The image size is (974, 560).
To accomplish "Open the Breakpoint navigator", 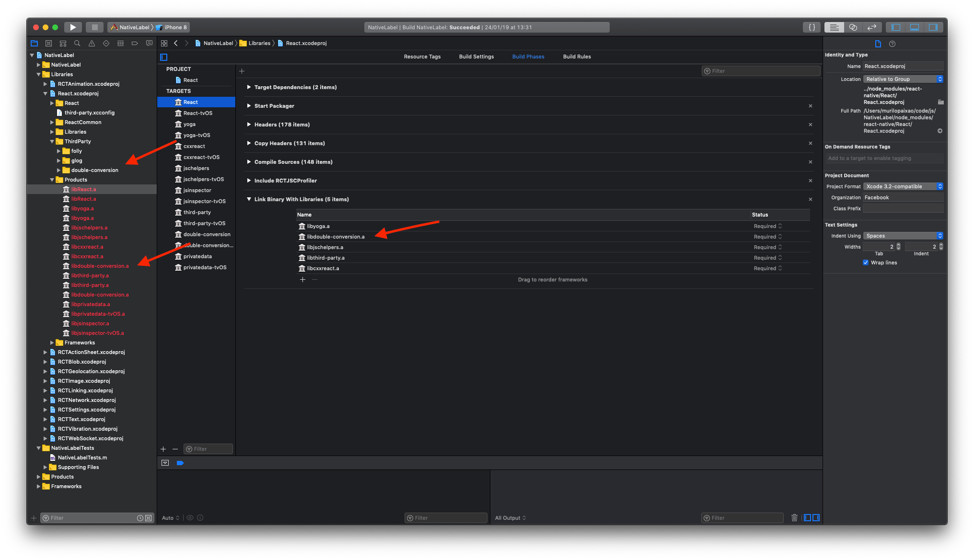I will click(x=135, y=43).
